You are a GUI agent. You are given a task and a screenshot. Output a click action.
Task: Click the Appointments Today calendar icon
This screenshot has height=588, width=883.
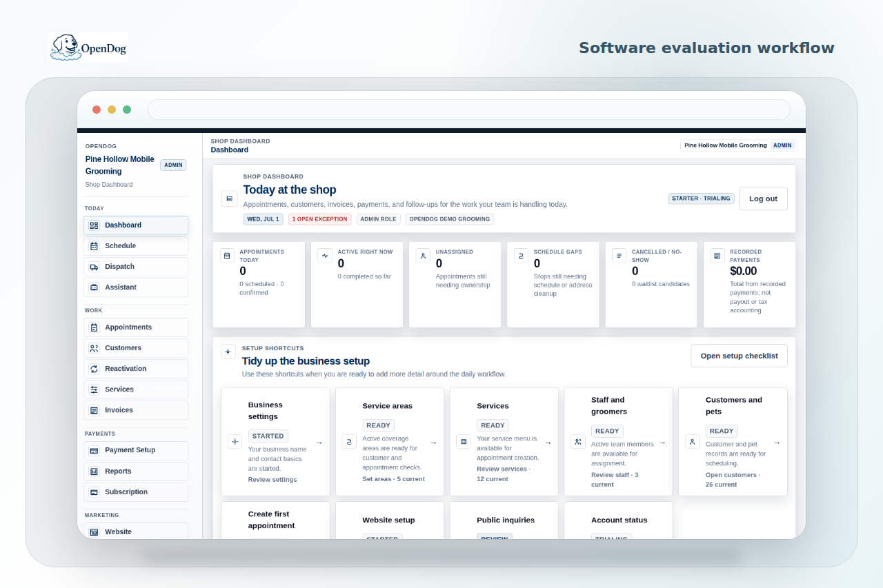tap(227, 256)
